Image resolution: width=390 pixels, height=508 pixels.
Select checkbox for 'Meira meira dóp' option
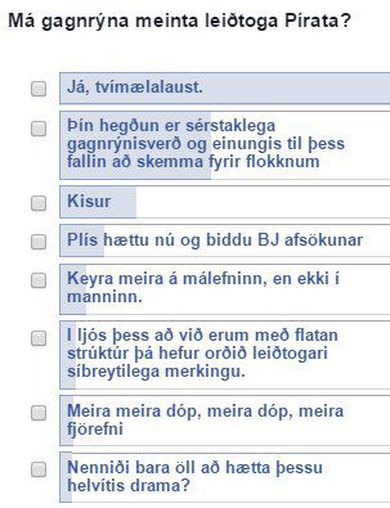click(39, 413)
